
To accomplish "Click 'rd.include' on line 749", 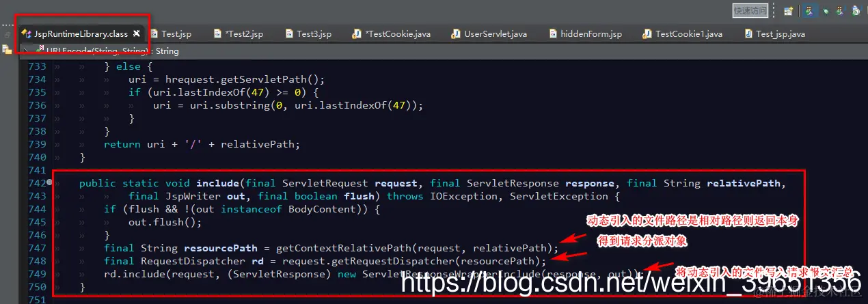I will point(135,274).
